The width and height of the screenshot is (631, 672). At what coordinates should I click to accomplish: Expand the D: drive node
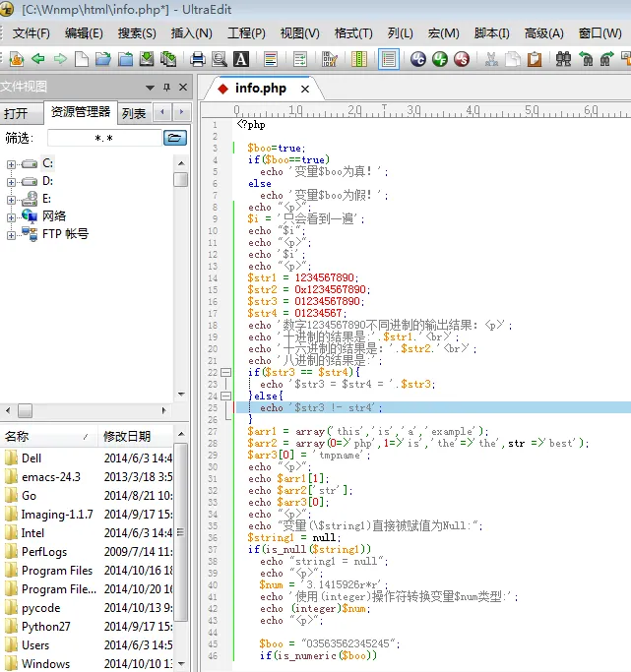(11, 182)
